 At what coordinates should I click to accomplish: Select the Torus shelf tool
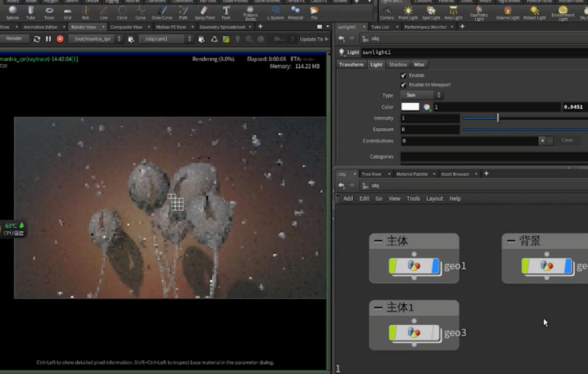click(49, 13)
